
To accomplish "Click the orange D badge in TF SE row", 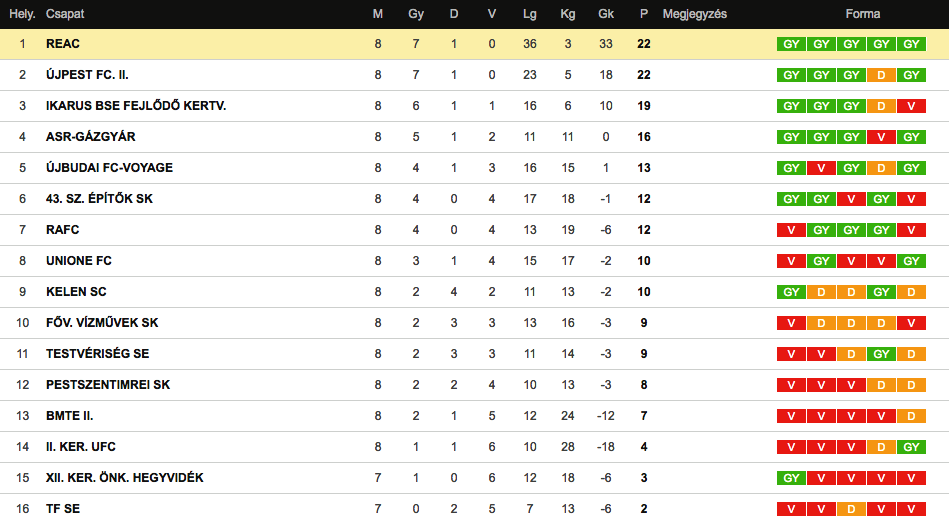I will (x=851, y=509).
